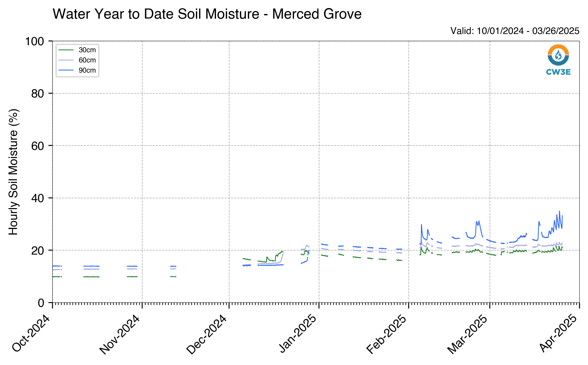This screenshot has width=588, height=365.
Task: Select the 30cm legend entry
Action: [77, 50]
